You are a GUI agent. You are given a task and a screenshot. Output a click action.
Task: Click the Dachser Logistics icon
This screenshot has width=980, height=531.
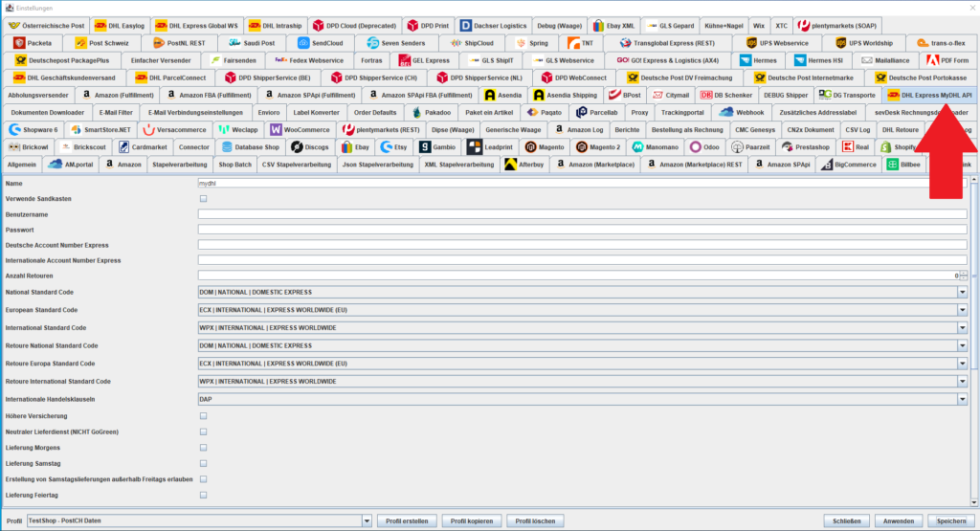pos(466,26)
